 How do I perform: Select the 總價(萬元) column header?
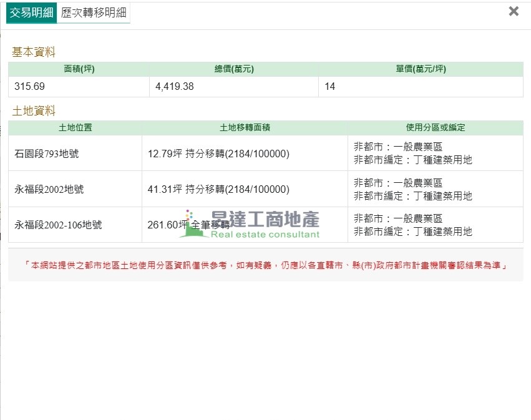(234, 69)
